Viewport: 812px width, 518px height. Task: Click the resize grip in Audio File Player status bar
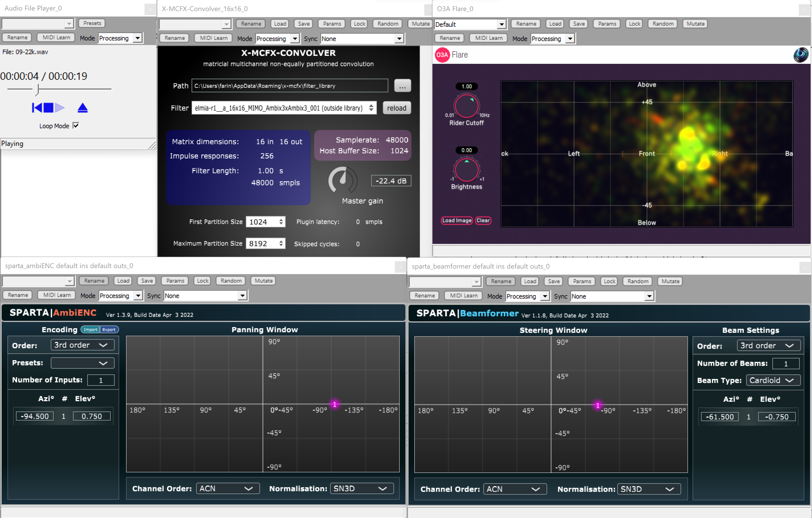coord(153,146)
